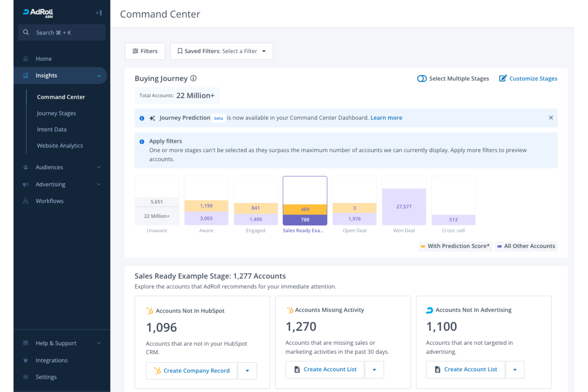Click the Advertising megaphone icon
Viewport: 588px width, 392px height.
(25, 184)
